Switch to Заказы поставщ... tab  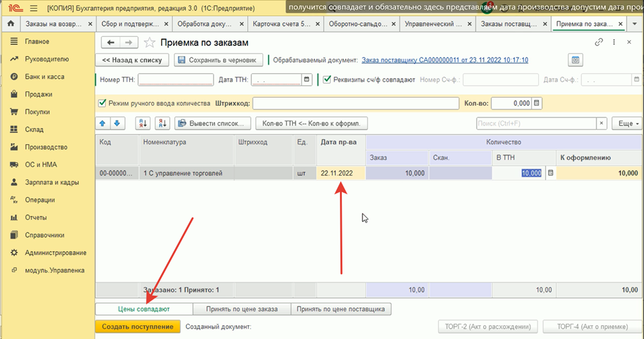508,24
